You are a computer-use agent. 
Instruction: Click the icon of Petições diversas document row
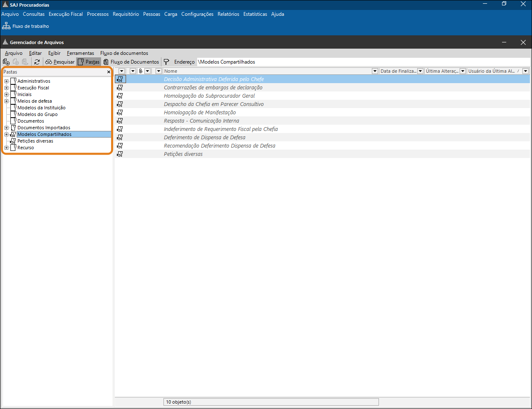(120, 154)
